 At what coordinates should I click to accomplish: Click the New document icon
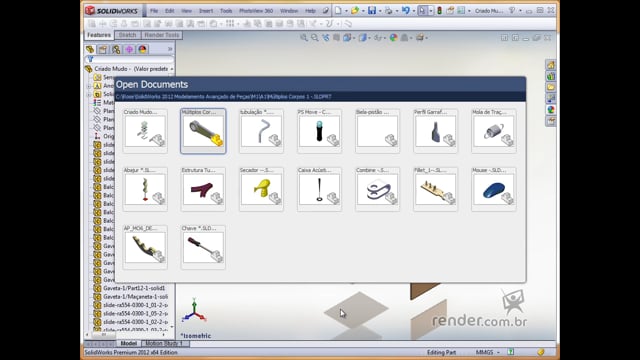[338, 11]
